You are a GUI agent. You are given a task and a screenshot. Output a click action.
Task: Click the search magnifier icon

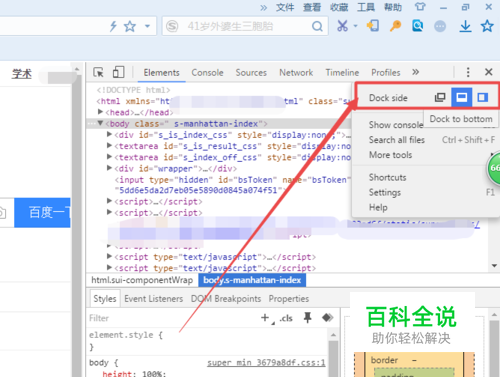coord(317,26)
